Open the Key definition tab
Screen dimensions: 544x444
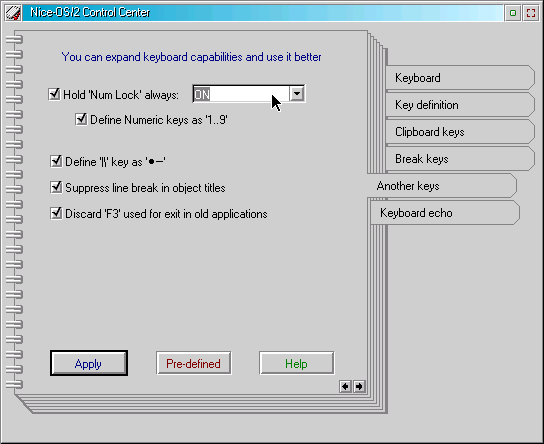point(460,105)
